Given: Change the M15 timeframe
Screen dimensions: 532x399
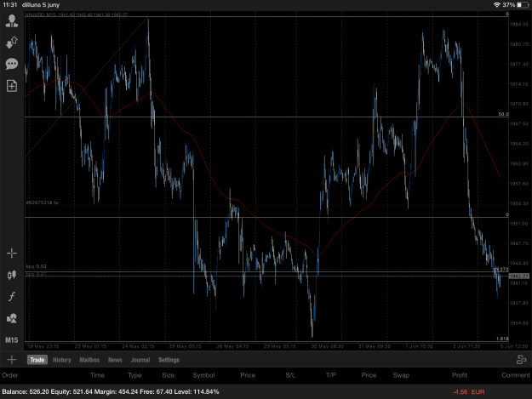Looking at the screenshot, I should click(12, 340).
